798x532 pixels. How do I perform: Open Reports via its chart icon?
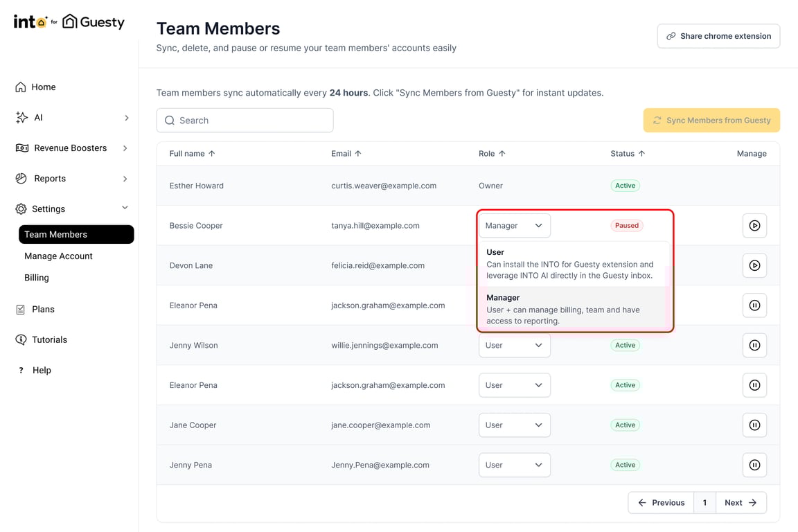21,179
